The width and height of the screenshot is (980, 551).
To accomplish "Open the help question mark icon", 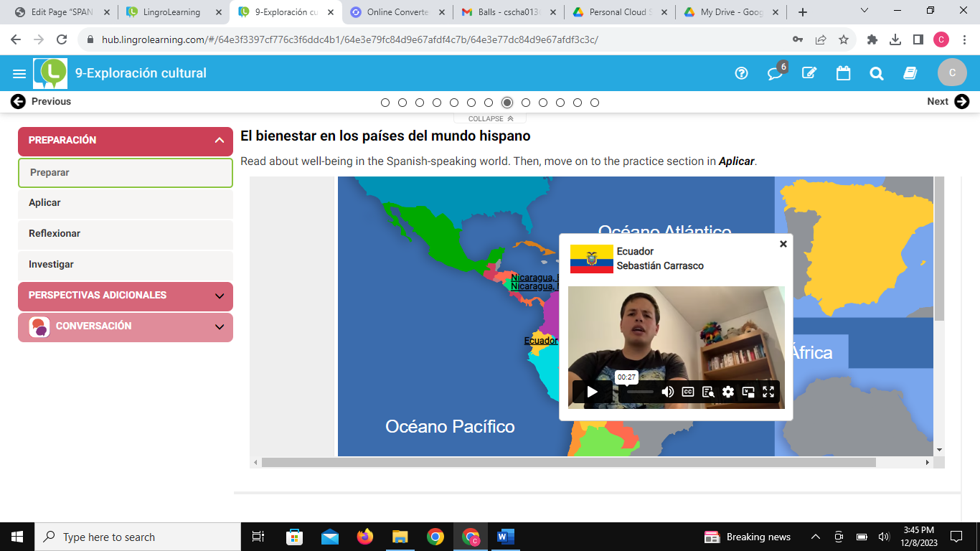I will tap(742, 73).
